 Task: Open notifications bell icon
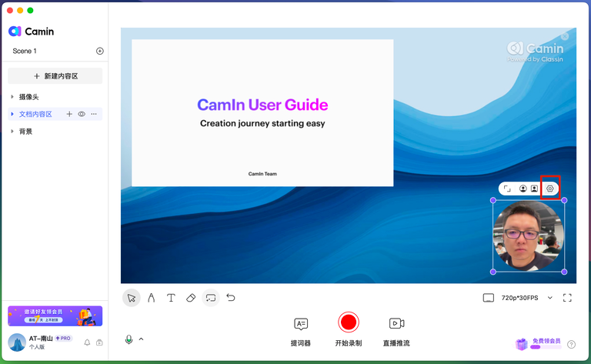pyautogui.click(x=87, y=342)
